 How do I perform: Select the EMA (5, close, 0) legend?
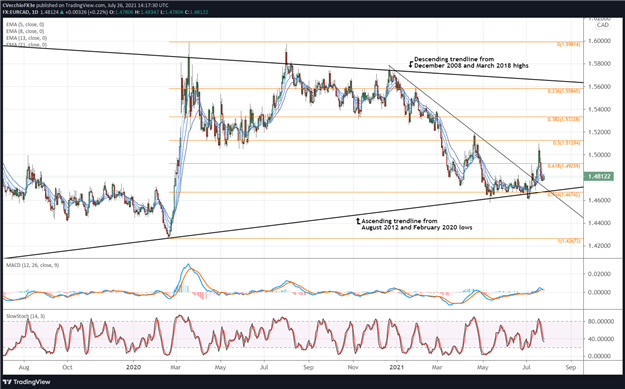click(25, 25)
